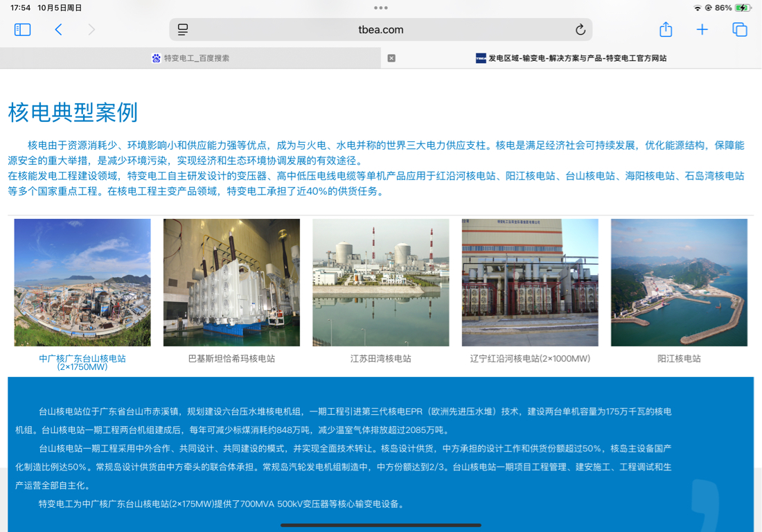762x532 pixels.
Task: Select the 江苏田湾核电站 caption
Action: pyautogui.click(x=380, y=359)
